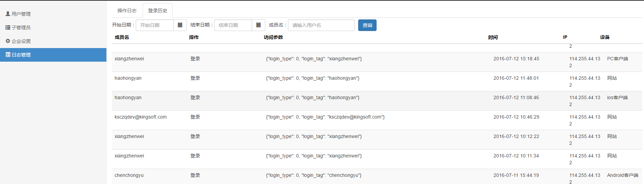The image size is (644, 184).
Task: Select the chenchongyu login record row
Action: (129, 175)
